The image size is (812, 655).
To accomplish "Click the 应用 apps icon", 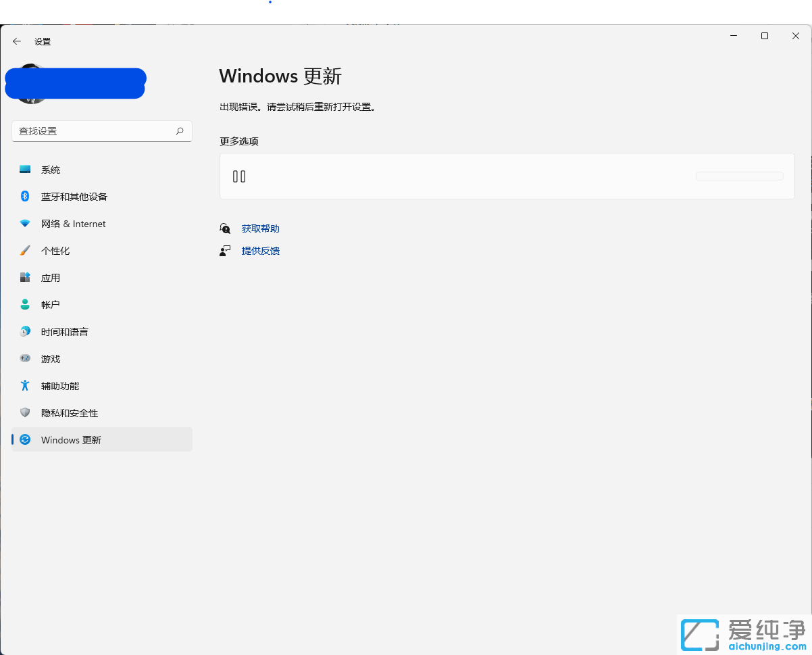I will [x=24, y=277].
